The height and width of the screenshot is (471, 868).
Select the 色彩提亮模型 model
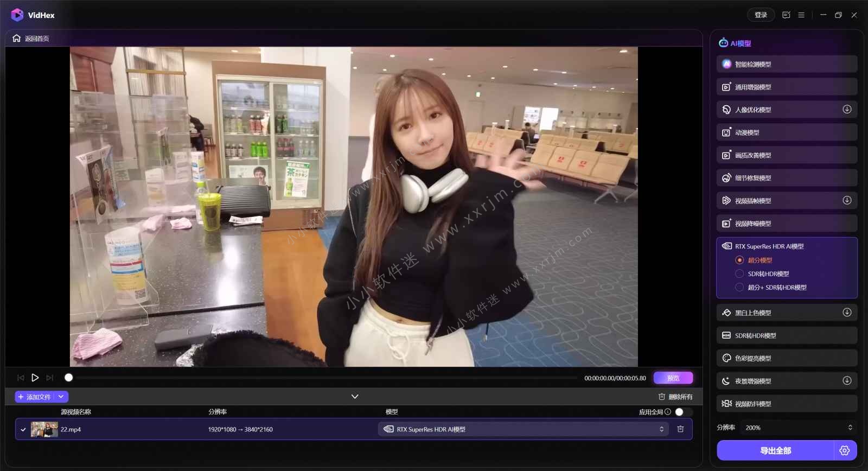(787, 358)
